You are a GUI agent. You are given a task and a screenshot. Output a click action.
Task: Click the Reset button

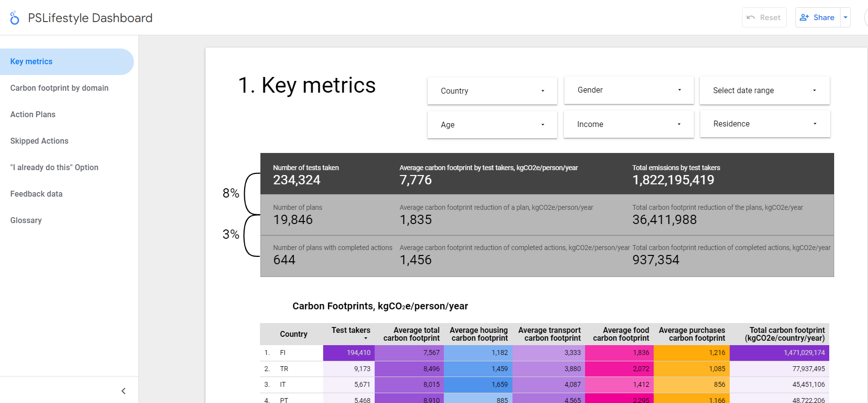coord(764,18)
